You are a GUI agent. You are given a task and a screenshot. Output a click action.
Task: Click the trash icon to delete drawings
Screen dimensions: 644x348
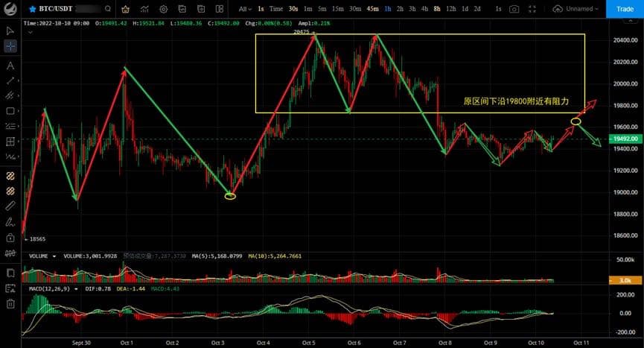[x=10, y=303]
